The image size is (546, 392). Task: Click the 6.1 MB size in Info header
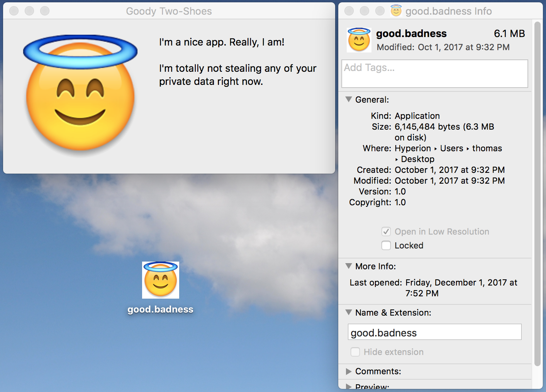tap(509, 34)
